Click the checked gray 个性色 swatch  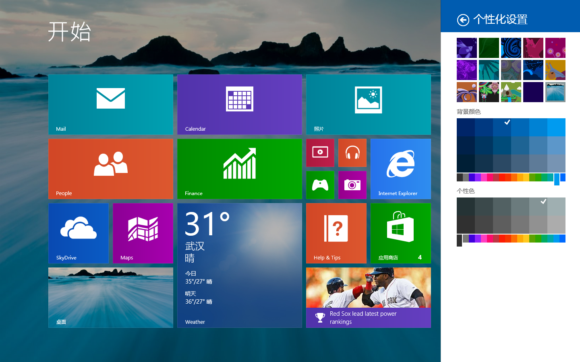[538, 206]
